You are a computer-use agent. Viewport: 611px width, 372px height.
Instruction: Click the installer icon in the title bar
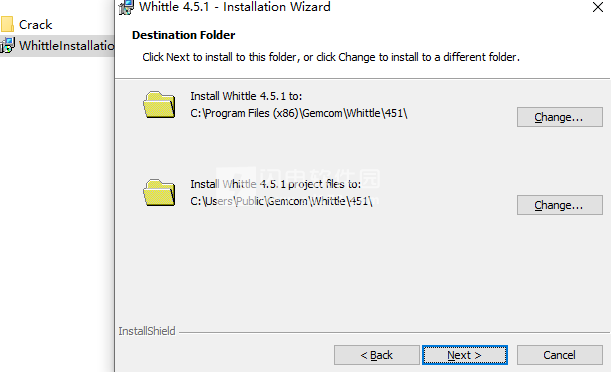tap(126, 7)
